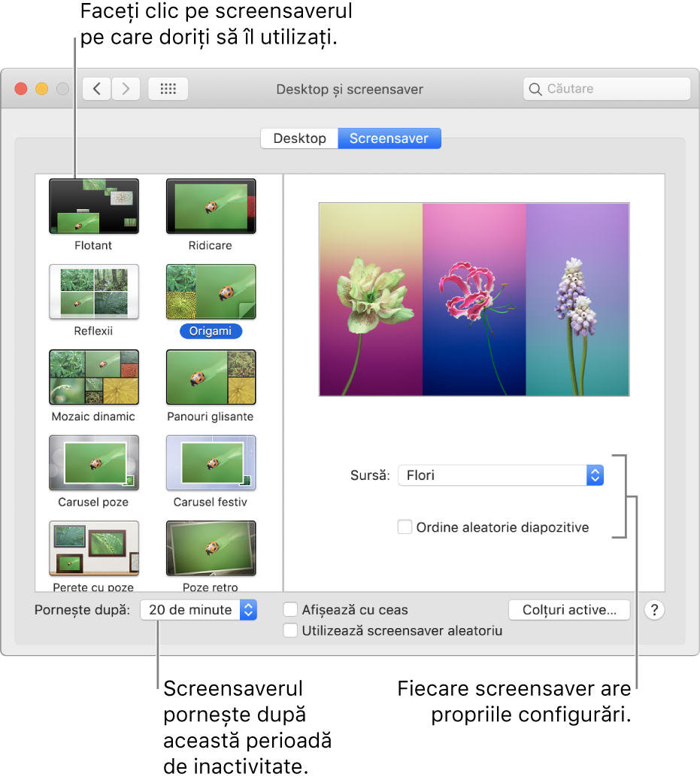Select the Origami screensaver thumbnail

click(211, 290)
